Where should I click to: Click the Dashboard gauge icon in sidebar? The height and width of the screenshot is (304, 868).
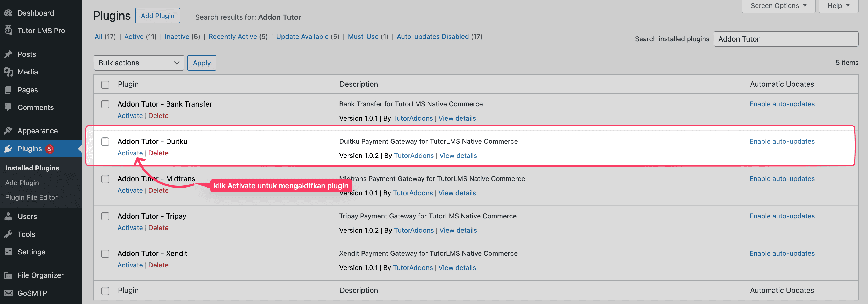coord(9,13)
